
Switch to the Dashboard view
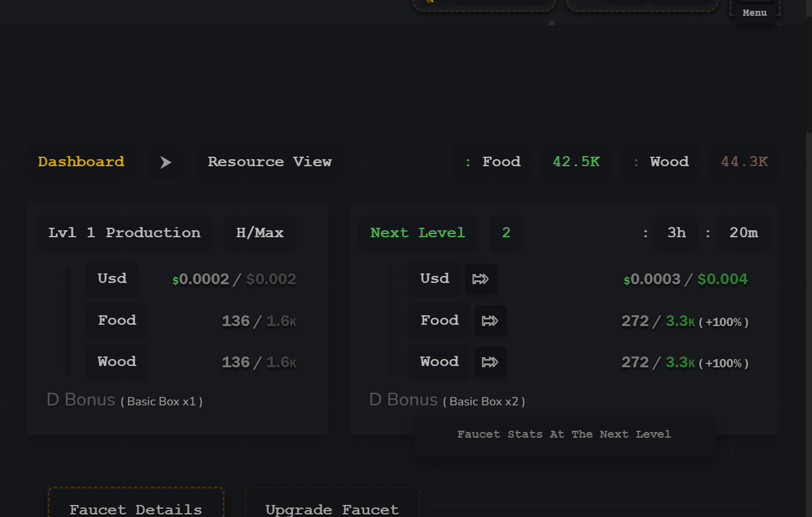[81, 162]
